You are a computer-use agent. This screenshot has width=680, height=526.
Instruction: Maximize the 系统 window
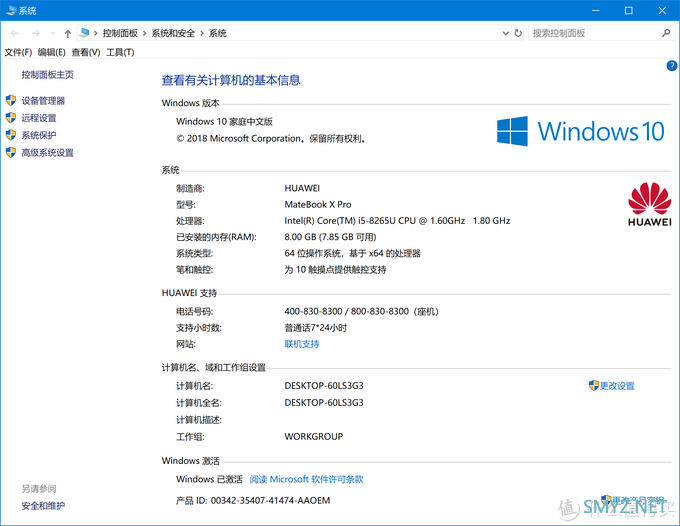coord(629,10)
